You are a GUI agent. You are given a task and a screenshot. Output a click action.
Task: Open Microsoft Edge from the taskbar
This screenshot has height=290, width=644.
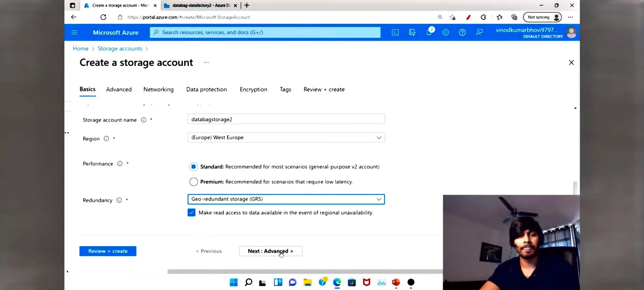point(337,282)
